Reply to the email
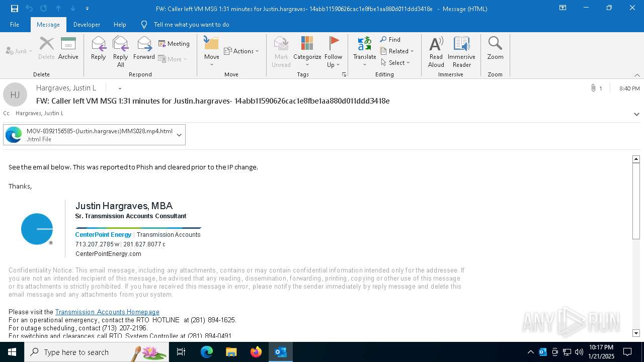This screenshot has height=362, width=644. 98,48
